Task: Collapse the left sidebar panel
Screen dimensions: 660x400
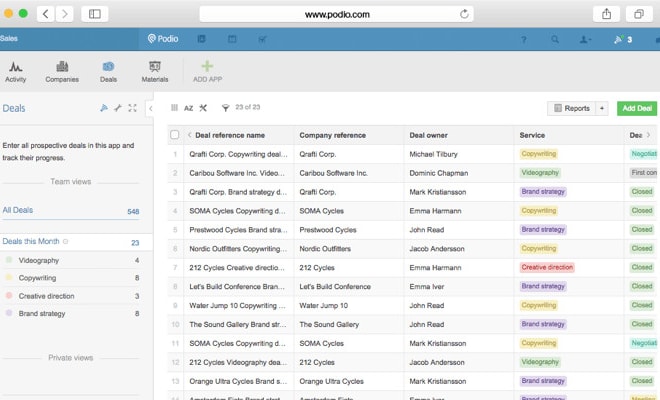Action: 150,109
